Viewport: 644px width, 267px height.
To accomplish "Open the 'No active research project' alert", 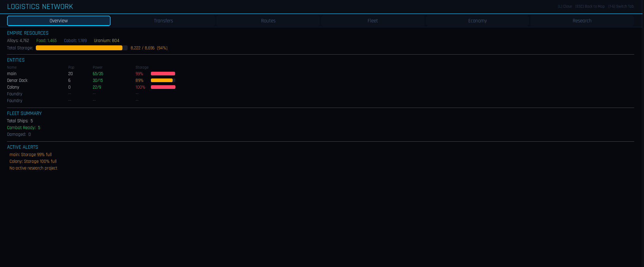I will coord(33,168).
